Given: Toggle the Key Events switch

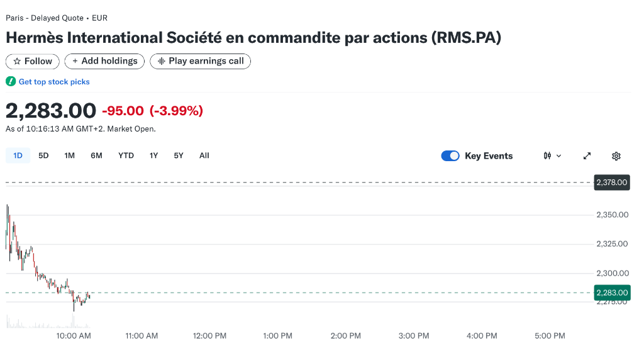Looking at the screenshot, I should [x=450, y=156].
